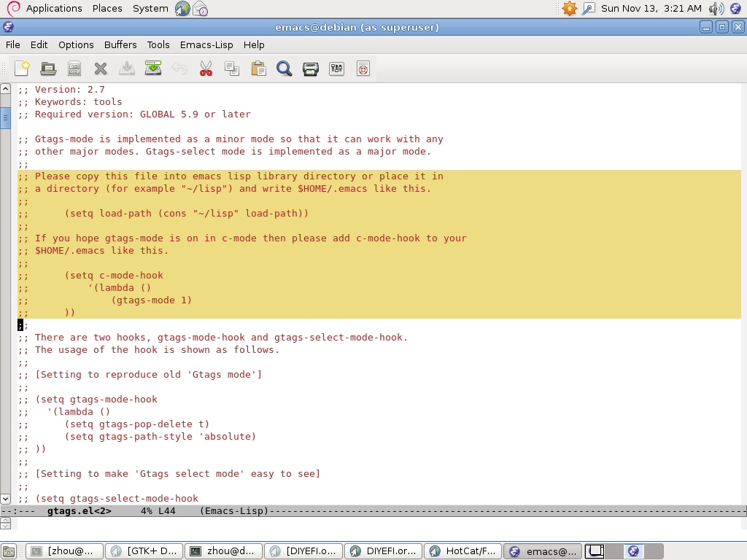Open the Emacs-Lisp menu

point(206,44)
